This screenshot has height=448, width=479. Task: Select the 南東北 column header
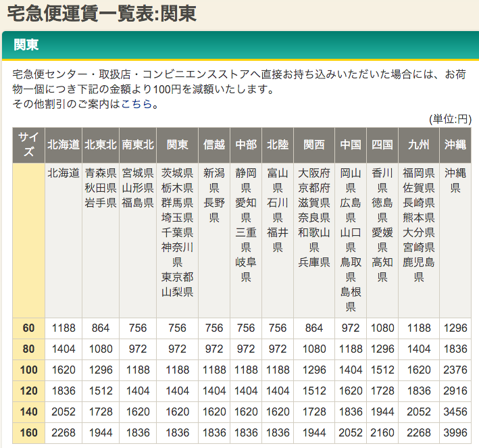point(138,145)
